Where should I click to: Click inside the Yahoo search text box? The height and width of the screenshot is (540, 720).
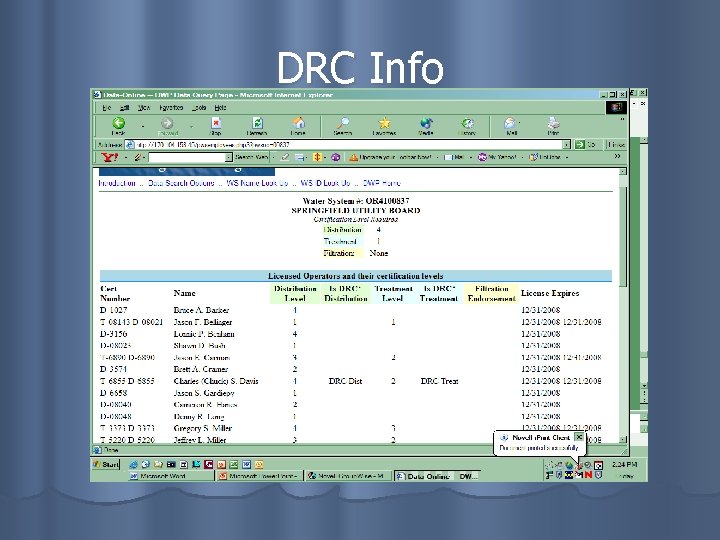point(187,158)
